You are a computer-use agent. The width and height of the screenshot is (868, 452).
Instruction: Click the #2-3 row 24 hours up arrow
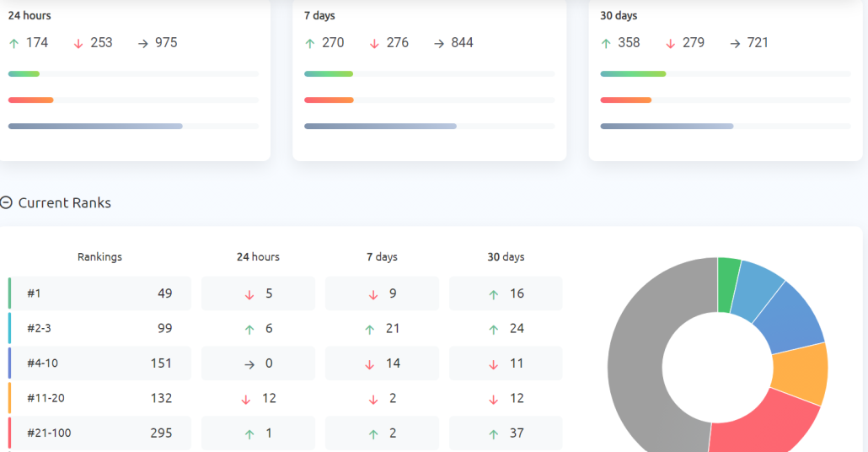point(249,330)
